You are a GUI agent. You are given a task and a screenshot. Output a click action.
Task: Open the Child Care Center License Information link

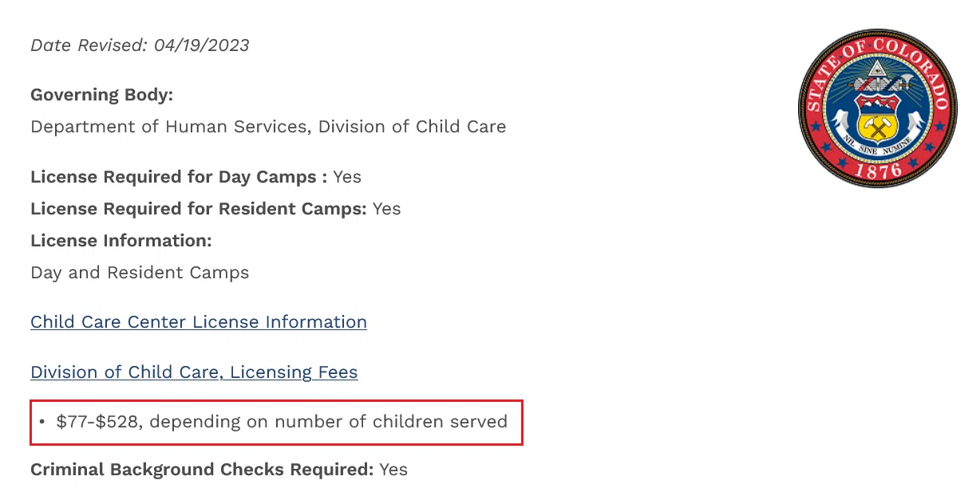coord(199,322)
